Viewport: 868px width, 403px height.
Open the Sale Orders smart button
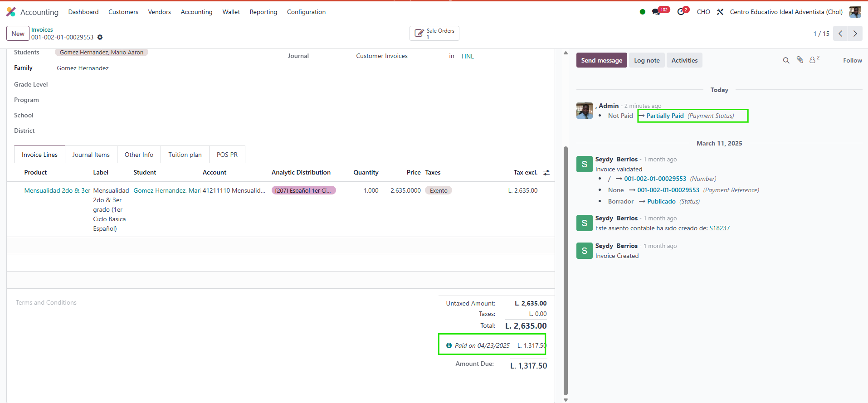click(x=434, y=34)
